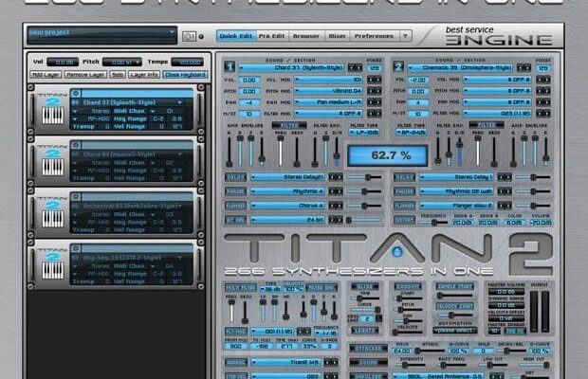Click the 62.7 % value display
Viewport: 588px width, 379px height.
point(373,154)
